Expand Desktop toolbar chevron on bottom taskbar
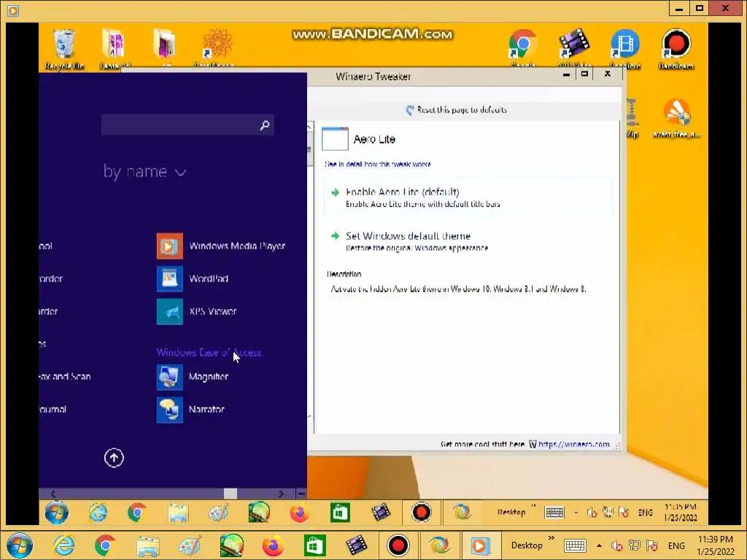 click(551, 538)
